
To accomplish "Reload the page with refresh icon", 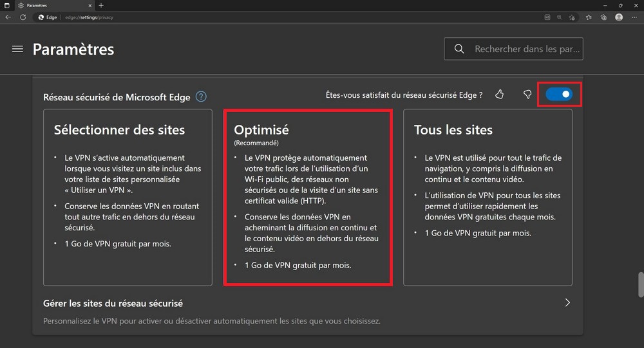I will point(23,17).
